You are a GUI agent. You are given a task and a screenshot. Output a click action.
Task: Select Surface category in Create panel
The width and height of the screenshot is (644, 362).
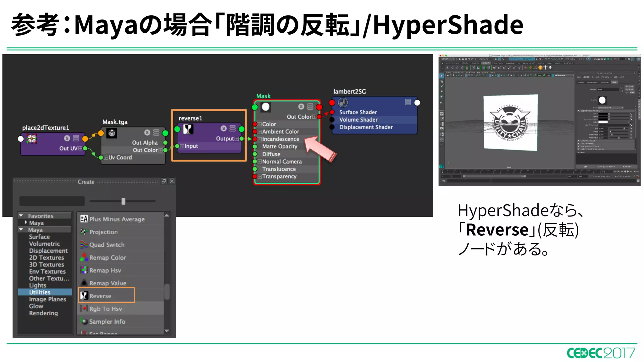(x=39, y=237)
